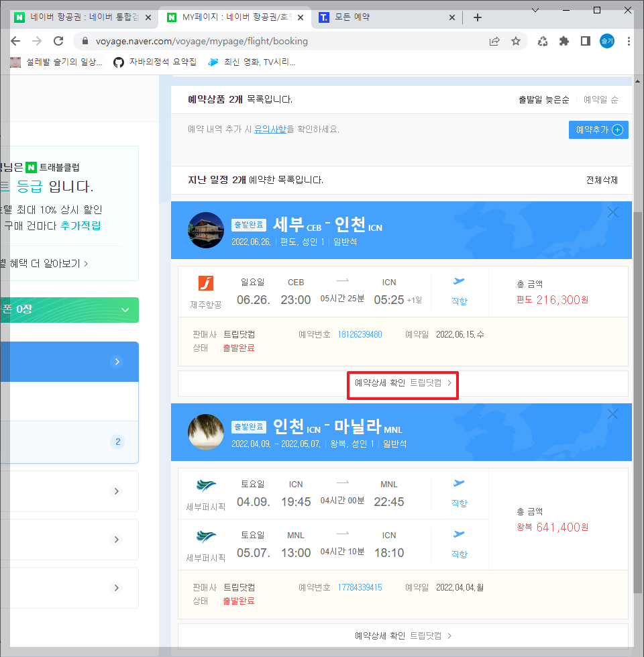Click 직항 plane icon on 04.09 flight

point(459,483)
